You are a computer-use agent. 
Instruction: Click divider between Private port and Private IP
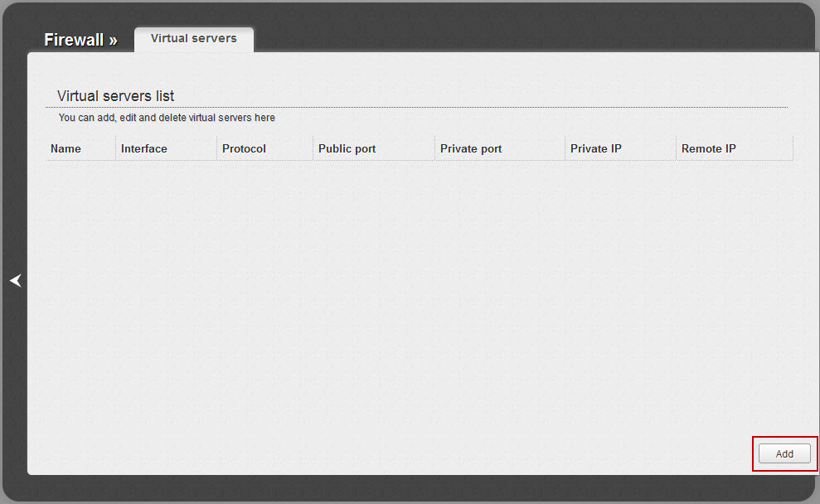tap(565, 148)
